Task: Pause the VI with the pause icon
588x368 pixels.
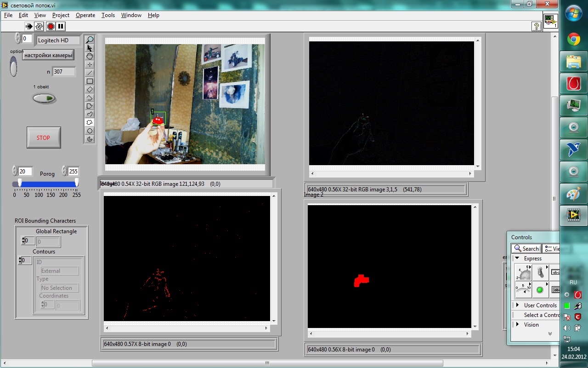Action: (61, 26)
